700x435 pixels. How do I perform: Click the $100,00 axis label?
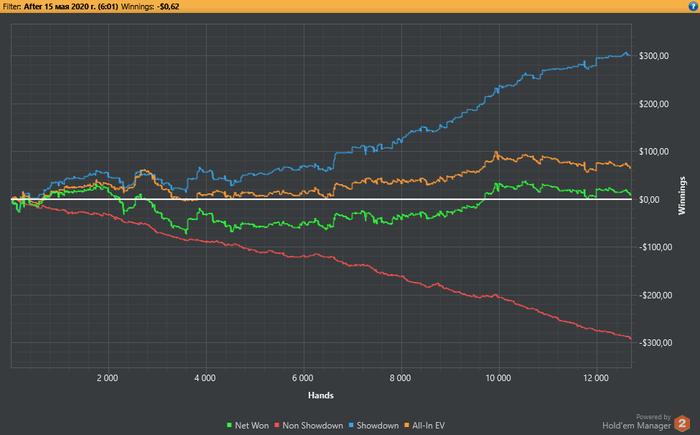pyautogui.click(x=654, y=151)
